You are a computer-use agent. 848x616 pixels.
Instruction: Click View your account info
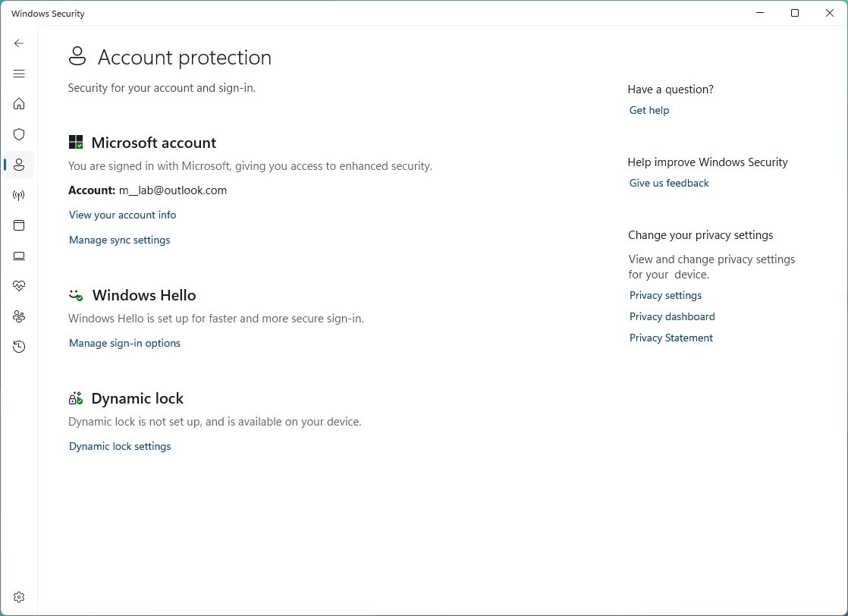click(x=122, y=215)
